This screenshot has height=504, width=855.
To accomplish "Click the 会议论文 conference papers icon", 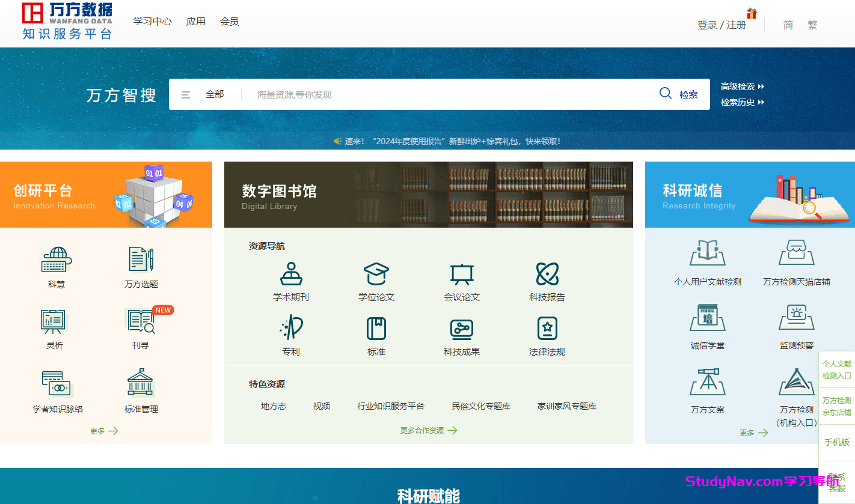I will [461, 282].
